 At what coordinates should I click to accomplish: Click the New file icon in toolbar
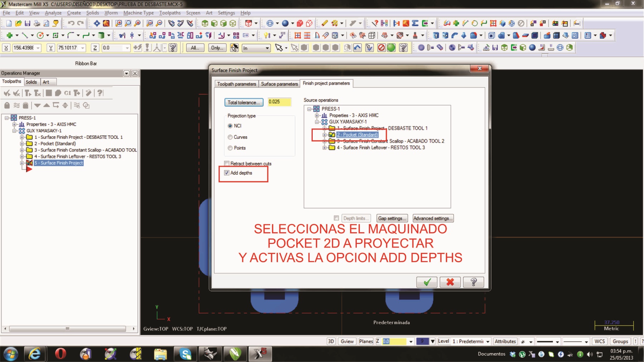point(9,24)
